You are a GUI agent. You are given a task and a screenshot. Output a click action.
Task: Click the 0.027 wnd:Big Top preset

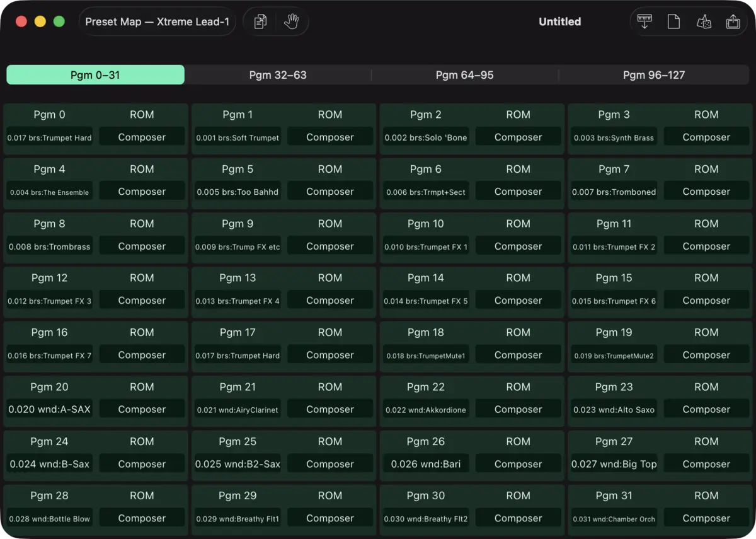(x=614, y=465)
